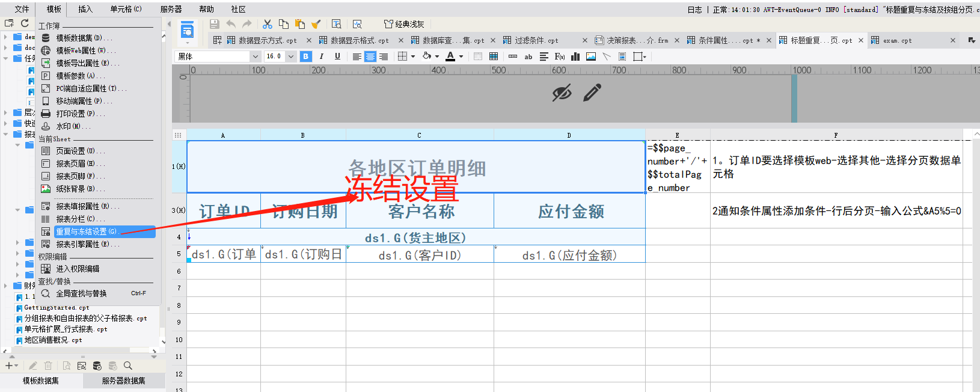Click the Paste clipboard icon
The height and width of the screenshot is (392, 980).
(x=300, y=24)
